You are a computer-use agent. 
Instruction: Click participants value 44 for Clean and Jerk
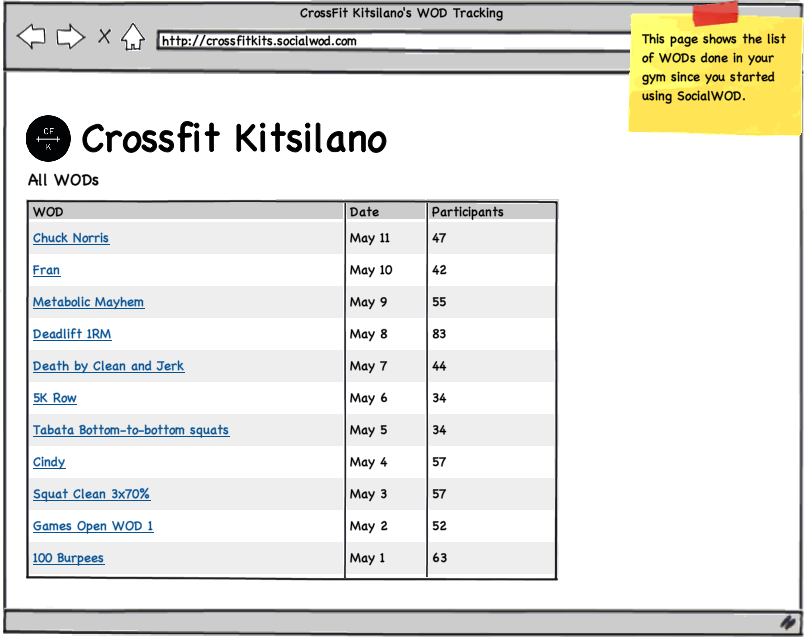pos(439,366)
